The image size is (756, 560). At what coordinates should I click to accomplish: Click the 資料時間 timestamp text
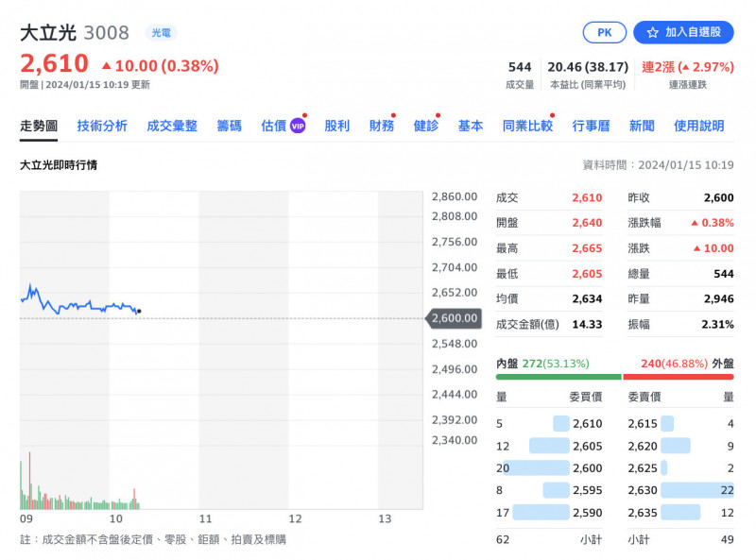[x=658, y=165]
